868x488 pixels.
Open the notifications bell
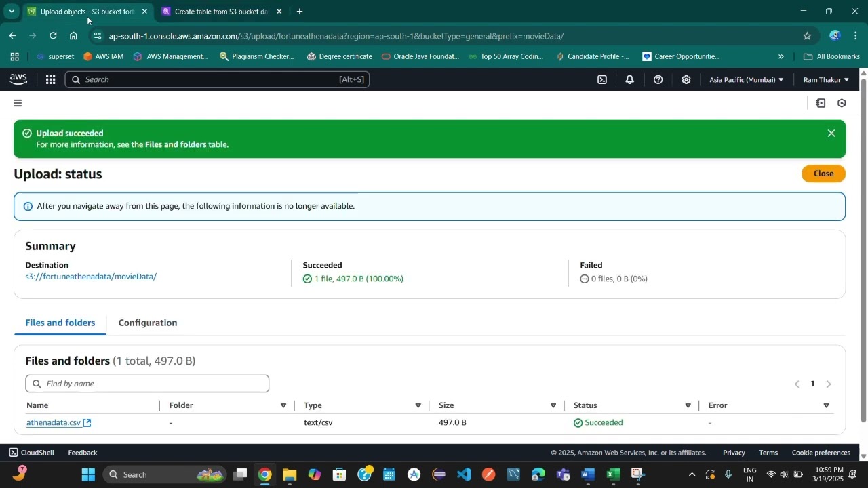(x=630, y=79)
